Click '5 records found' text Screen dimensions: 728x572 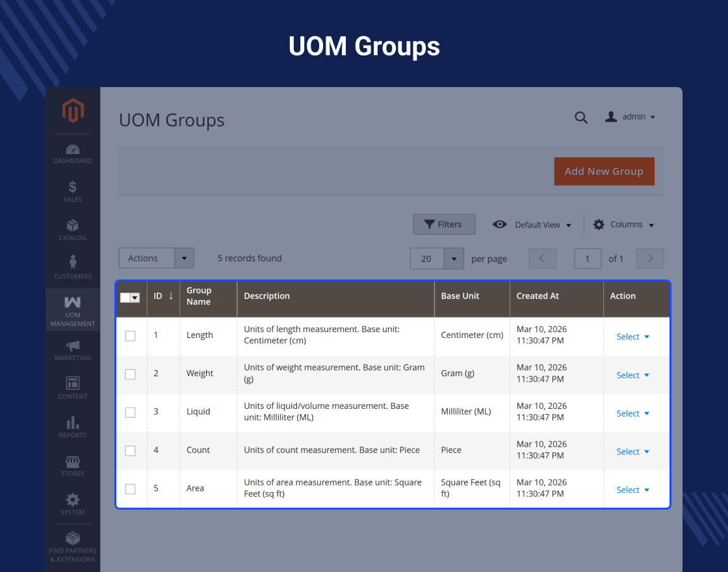pos(250,258)
